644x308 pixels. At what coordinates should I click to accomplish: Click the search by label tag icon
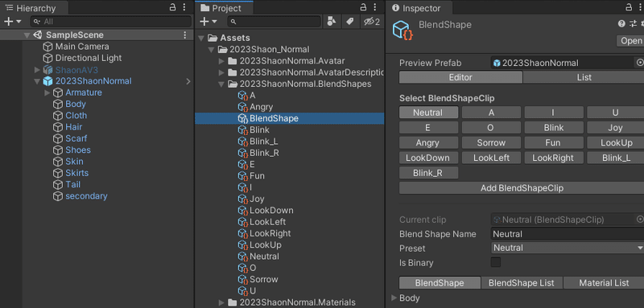350,22
